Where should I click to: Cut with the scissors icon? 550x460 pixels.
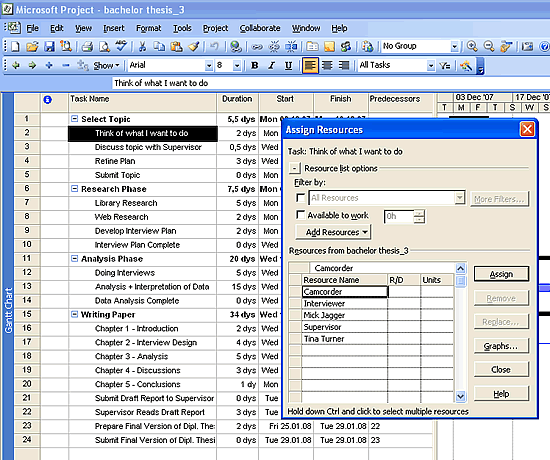pos(142,46)
